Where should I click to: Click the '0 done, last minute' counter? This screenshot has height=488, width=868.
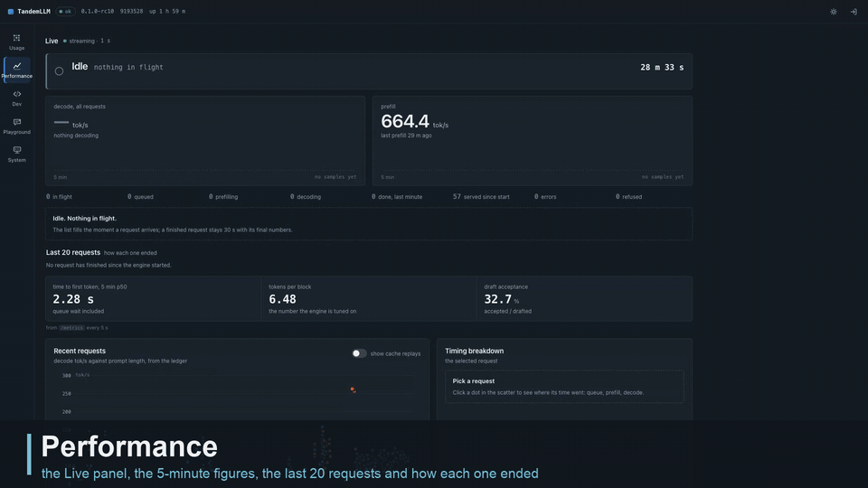[x=397, y=196]
